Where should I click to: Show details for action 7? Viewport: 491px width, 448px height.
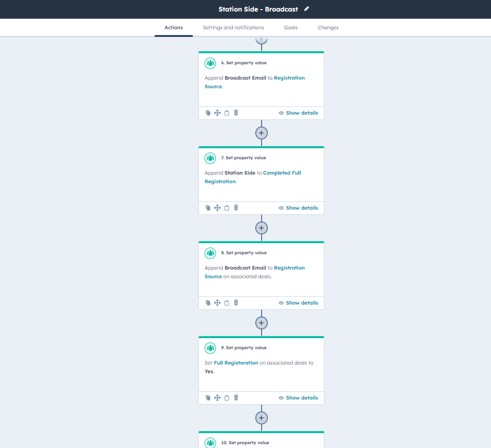pyautogui.click(x=298, y=208)
